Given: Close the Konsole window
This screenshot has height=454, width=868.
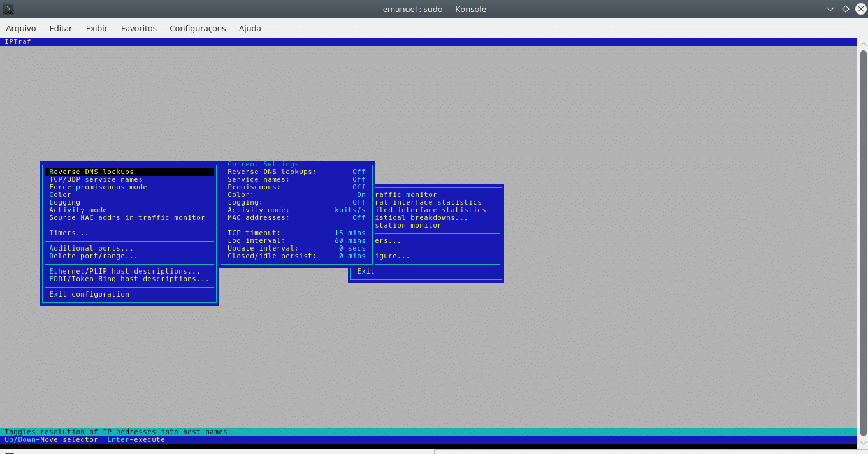Looking at the screenshot, I should pos(860,9).
